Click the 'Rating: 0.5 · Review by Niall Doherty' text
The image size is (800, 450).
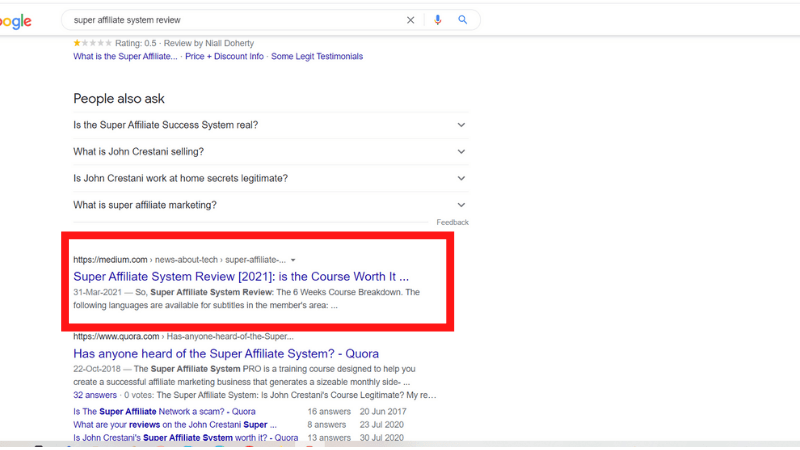pyautogui.click(x=184, y=43)
